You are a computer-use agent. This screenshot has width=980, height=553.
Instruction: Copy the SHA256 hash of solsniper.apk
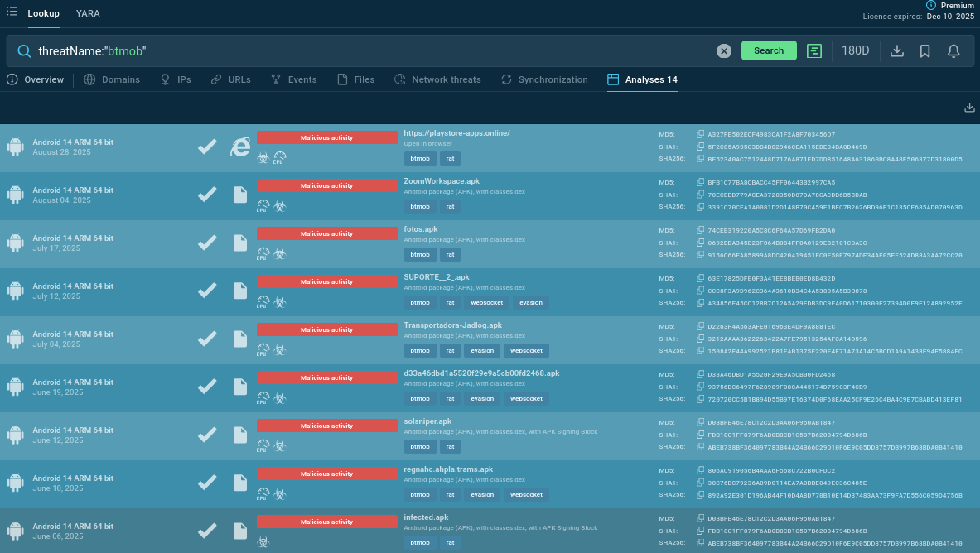pos(700,447)
